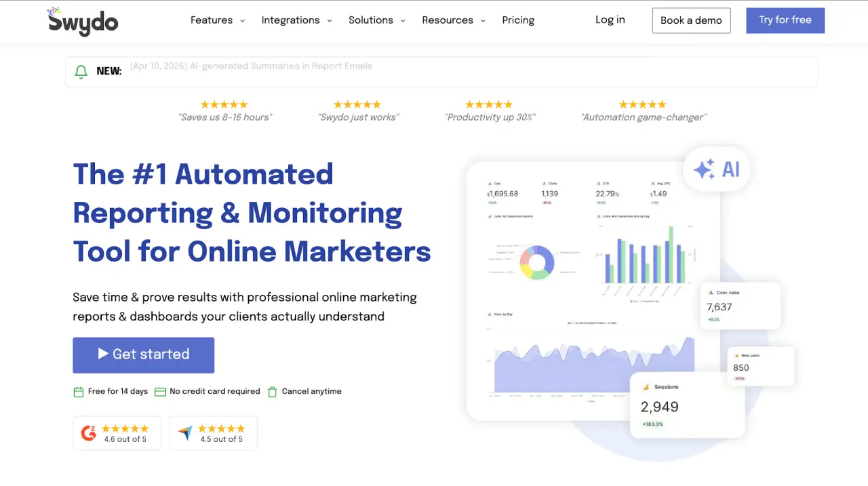The width and height of the screenshot is (868, 486).
Task: Click the "Automation game-changer" review
Action: pos(644,117)
